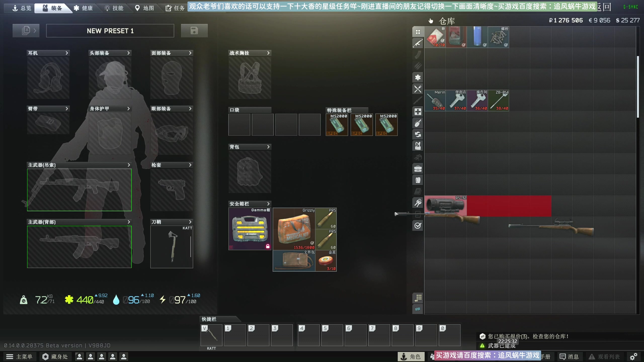Open the settings gear icon
644x362 pixels.
pyautogui.click(x=633, y=356)
